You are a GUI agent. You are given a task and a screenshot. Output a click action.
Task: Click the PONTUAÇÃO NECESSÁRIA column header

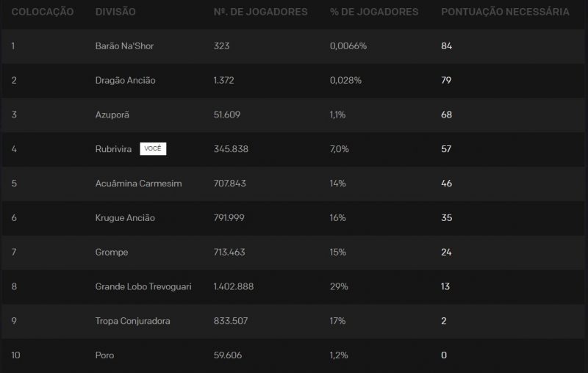click(505, 12)
